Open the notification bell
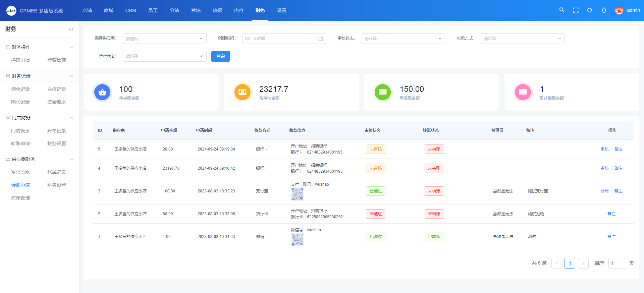Screen dimensions: 644x293 (604, 10)
